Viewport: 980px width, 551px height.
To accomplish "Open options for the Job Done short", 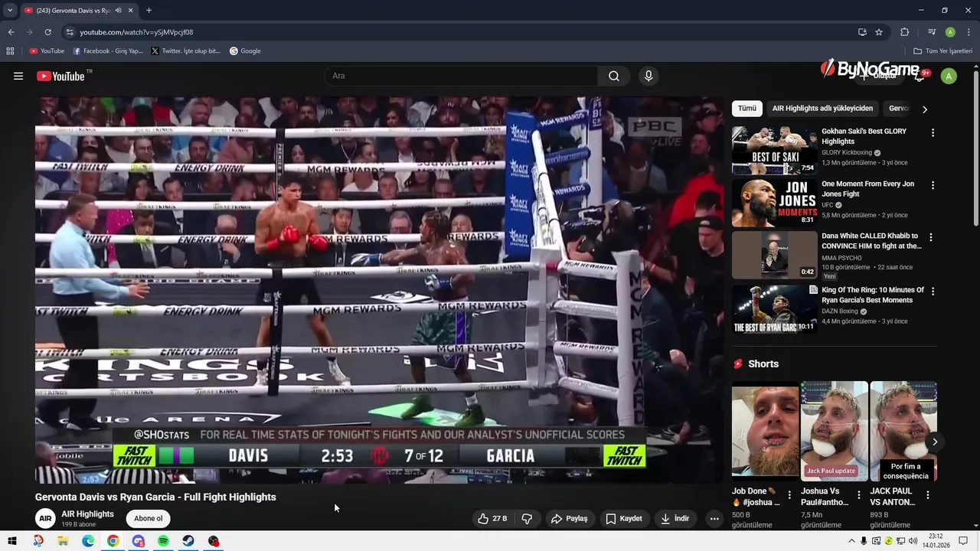I will (789, 495).
